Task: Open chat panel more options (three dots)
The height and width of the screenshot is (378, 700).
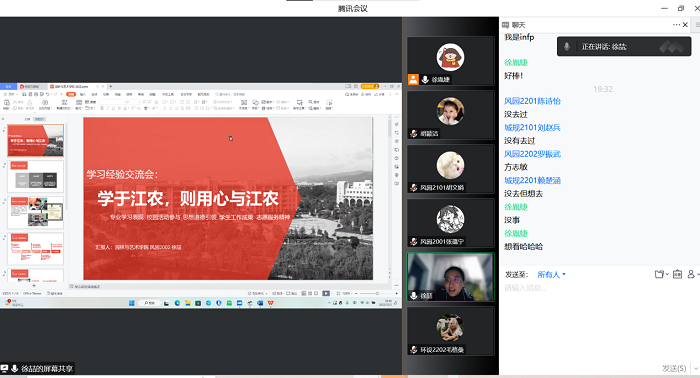Action: click(676, 25)
